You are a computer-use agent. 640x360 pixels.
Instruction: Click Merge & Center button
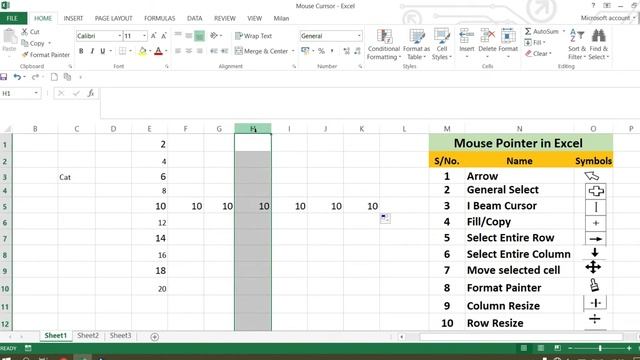(261, 51)
